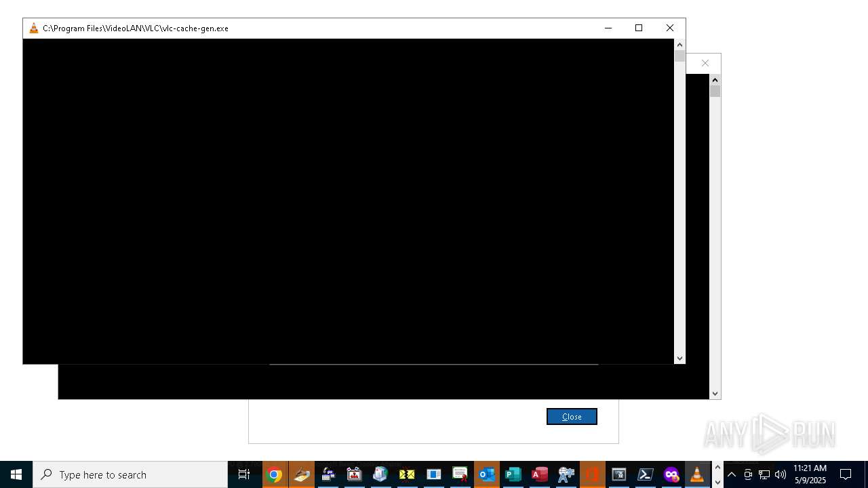Image resolution: width=868 pixels, height=488 pixels.
Task: Click scroll-down arrow of the back console window
Action: point(715,394)
